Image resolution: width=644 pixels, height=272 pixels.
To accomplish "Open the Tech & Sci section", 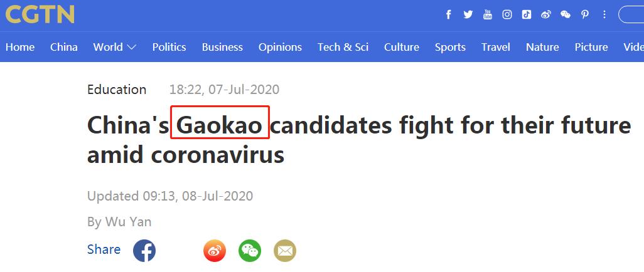I will pyautogui.click(x=343, y=47).
